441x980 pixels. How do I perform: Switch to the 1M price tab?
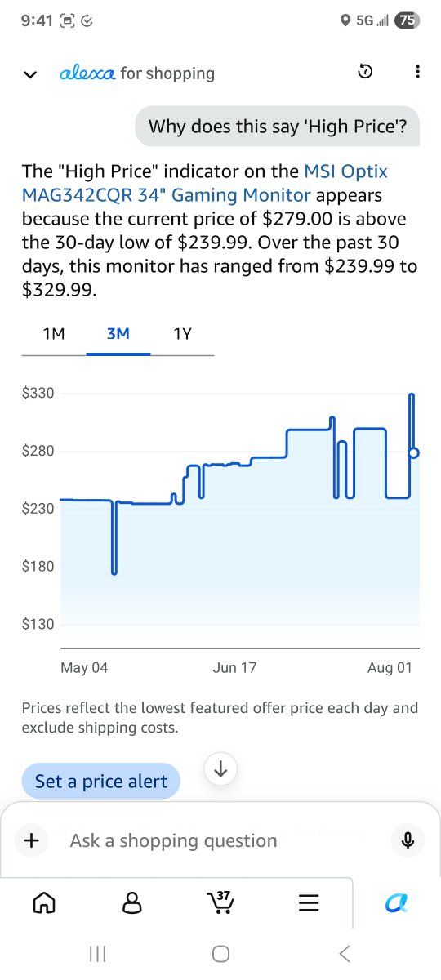[54, 334]
